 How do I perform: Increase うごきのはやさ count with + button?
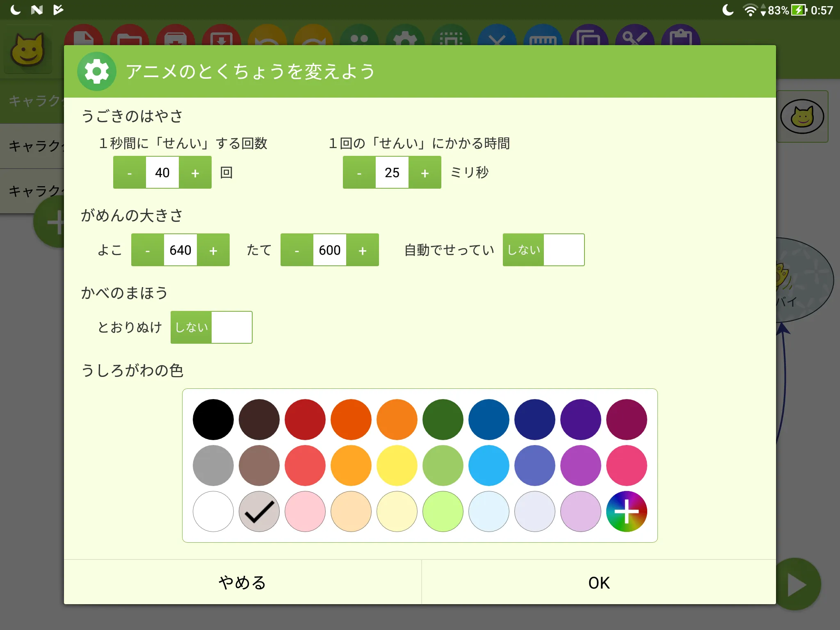195,172
